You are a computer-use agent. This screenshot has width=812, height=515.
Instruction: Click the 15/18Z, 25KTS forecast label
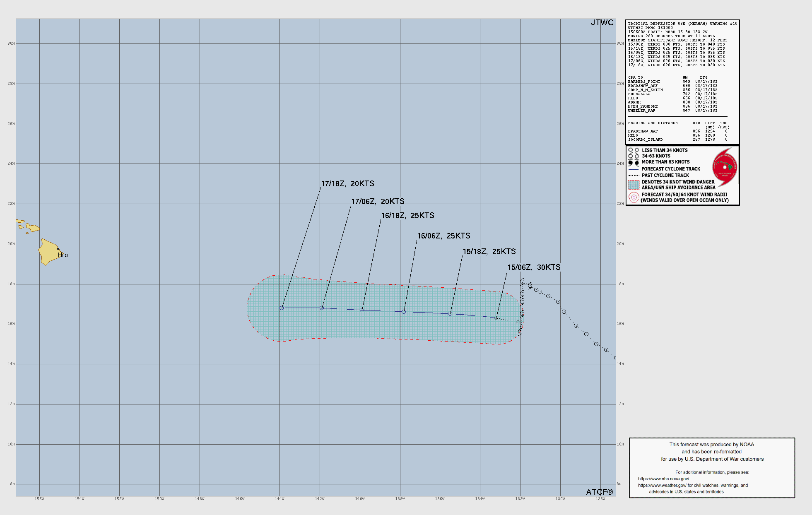click(489, 251)
